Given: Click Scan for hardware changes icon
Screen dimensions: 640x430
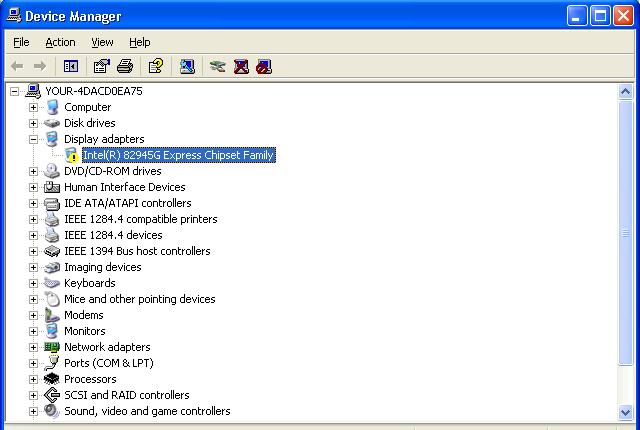Looking at the screenshot, I should tap(187, 66).
